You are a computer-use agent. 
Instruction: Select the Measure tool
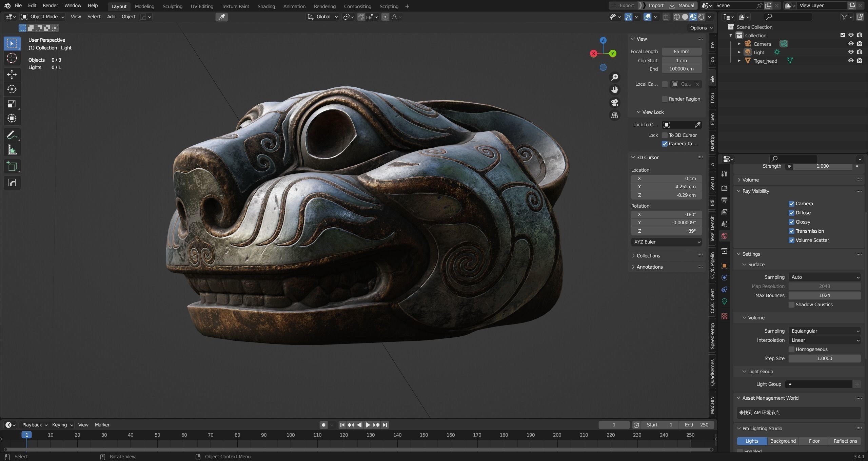point(12,150)
